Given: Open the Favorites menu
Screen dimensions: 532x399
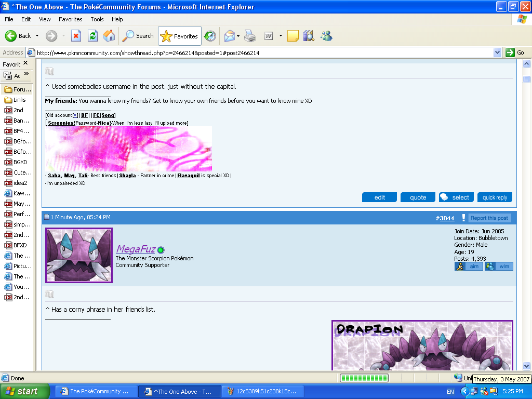Looking at the screenshot, I should 70,19.
